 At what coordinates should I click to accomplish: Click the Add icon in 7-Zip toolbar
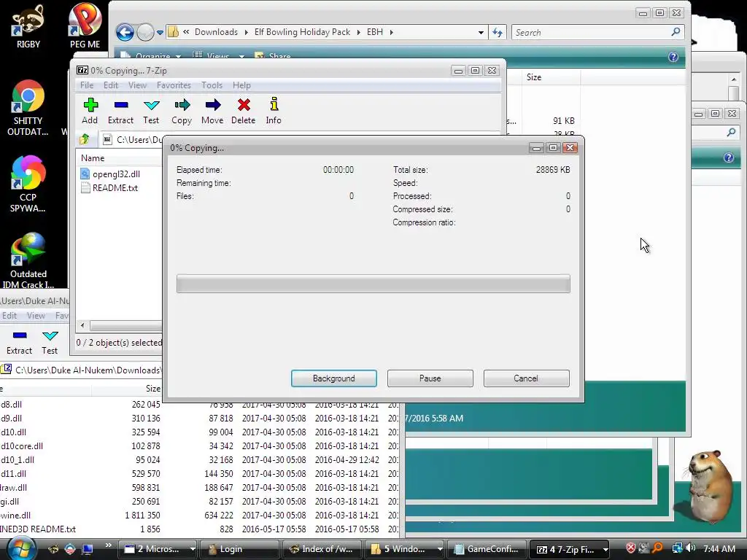tap(90, 105)
